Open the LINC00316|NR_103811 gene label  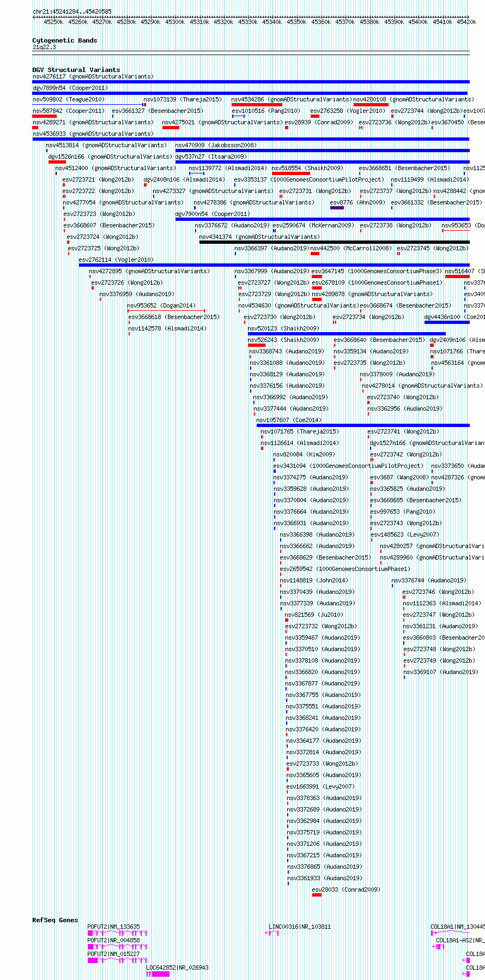tap(300, 927)
